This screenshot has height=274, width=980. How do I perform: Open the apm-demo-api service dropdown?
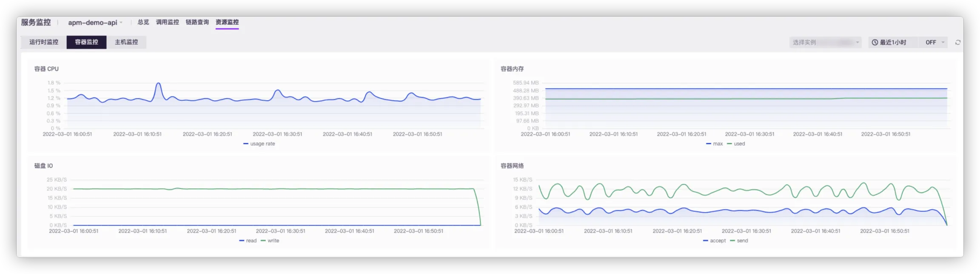click(95, 23)
